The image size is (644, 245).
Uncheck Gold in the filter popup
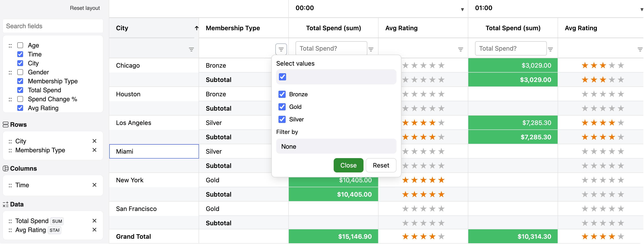[x=282, y=107]
